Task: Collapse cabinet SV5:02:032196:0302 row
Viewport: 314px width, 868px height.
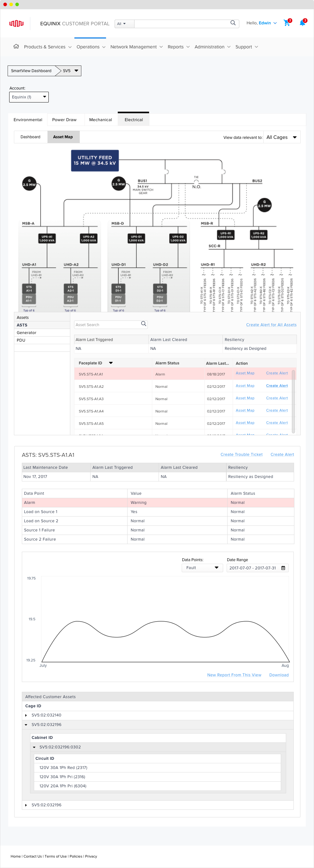Action: pos(34,747)
